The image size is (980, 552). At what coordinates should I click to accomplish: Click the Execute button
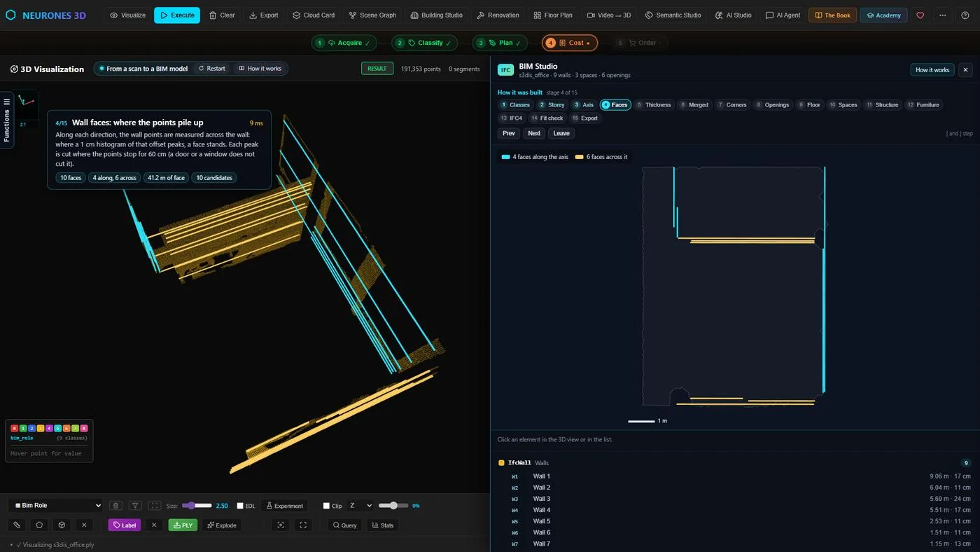click(177, 15)
